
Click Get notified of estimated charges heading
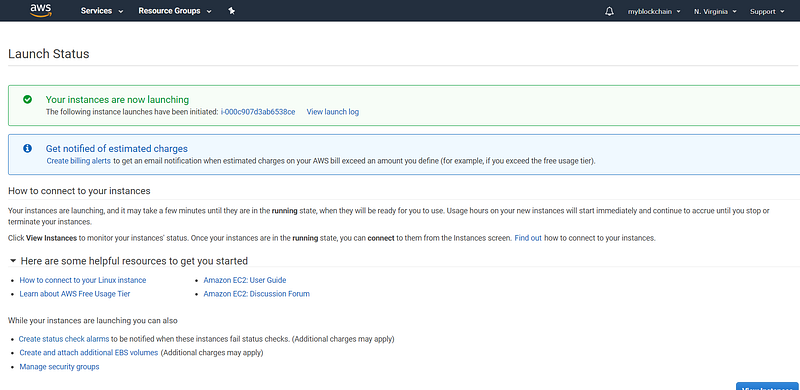click(x=117, y=149)
